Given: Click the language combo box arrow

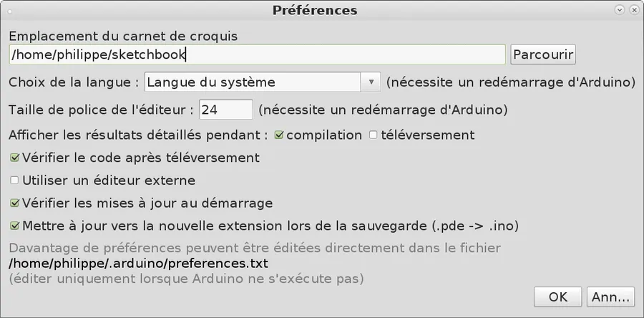Looking at the screenshot, I should click(x=371, y=82).
